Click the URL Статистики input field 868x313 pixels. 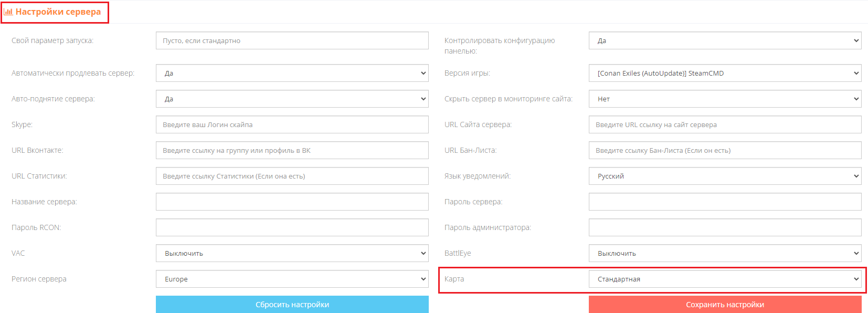(292, 176)
